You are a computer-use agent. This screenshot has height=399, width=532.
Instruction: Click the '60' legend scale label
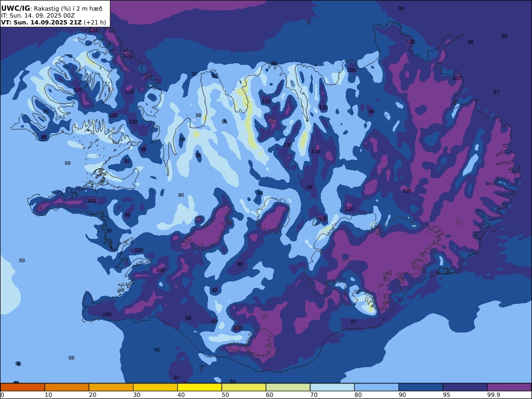pyautogui.click(x=269, y=395)
